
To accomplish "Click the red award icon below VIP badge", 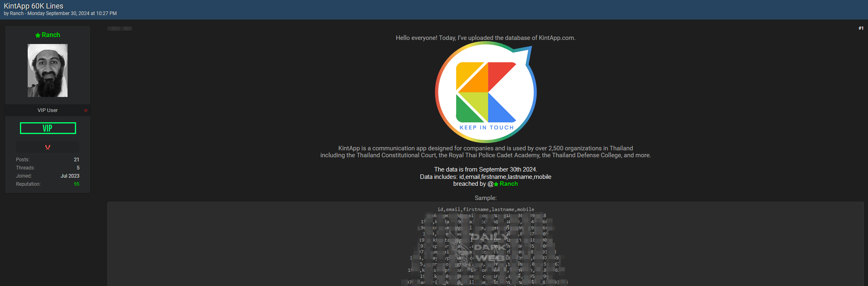I will (48, 147).
